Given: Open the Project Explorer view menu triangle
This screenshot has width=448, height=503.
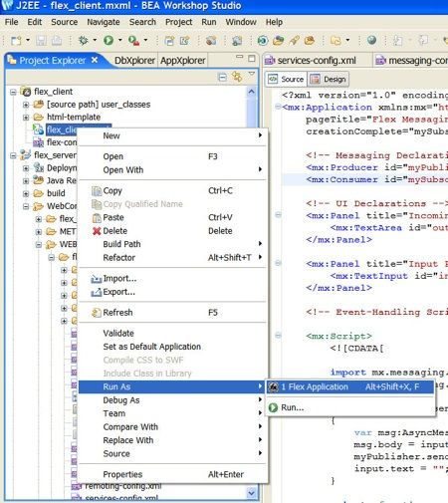Looking at the screenshot, I should [252, 74].
